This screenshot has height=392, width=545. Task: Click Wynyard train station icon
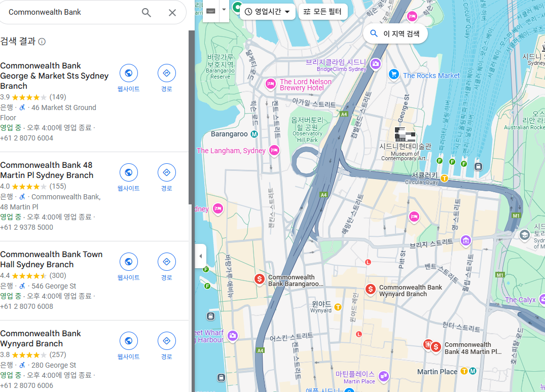click(338, 307)
